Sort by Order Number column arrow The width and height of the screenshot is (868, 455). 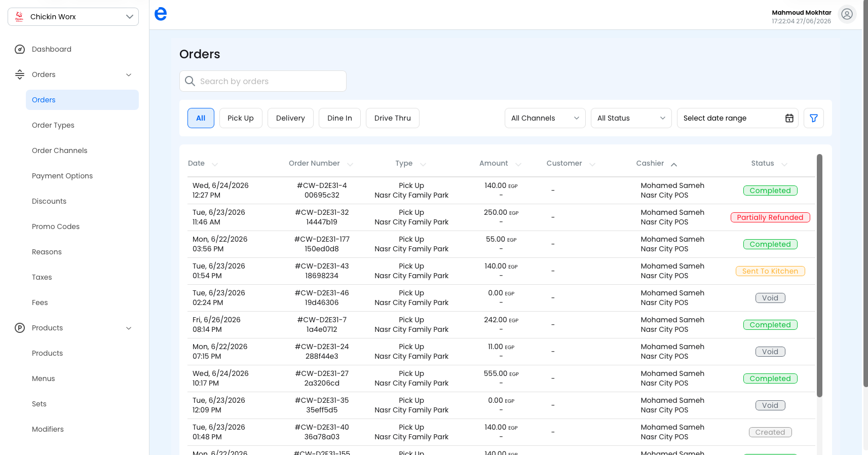coord(350,164)
